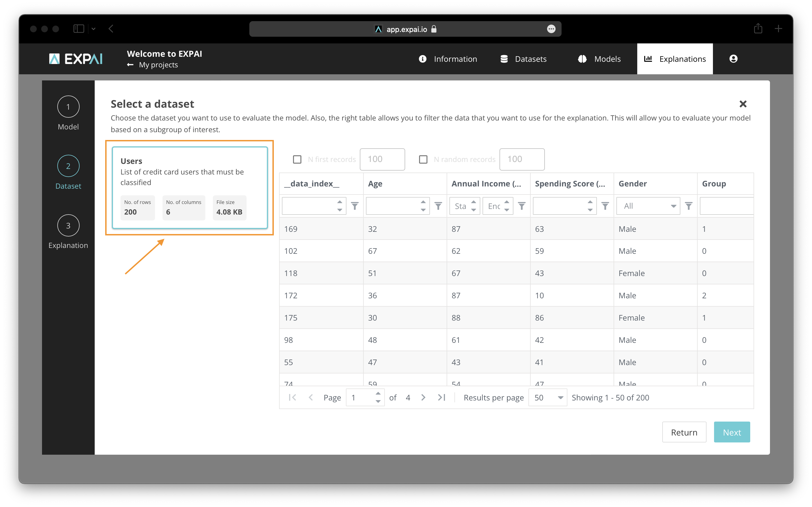The width and height of the screenshot is (812, 507).
Task: Click the Annual Income Start stepper
Action: pyautogui.click(x=473, y=206)
